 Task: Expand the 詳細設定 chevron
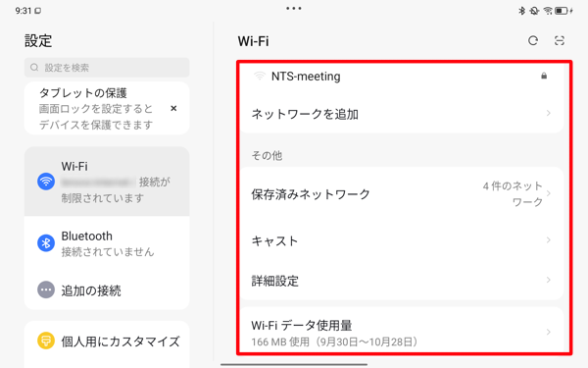(x=548, y=280)
